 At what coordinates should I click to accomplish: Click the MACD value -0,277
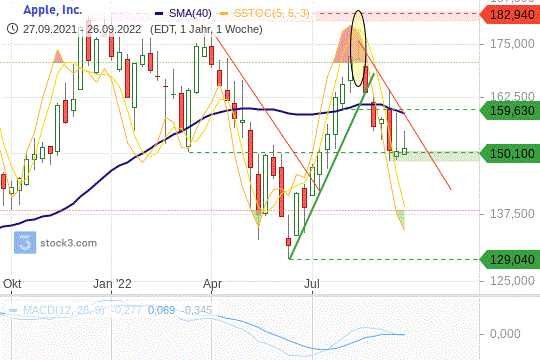coord(125,310)
